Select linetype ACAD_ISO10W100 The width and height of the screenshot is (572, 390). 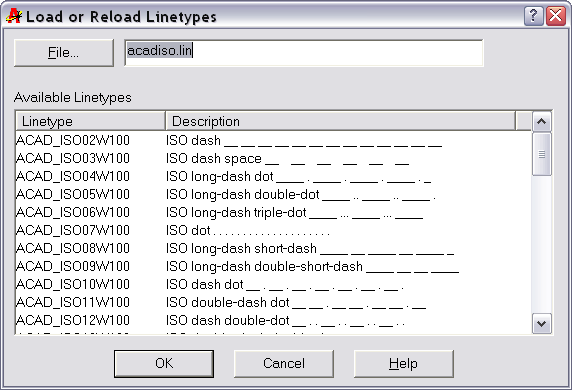tap(73, 285)
